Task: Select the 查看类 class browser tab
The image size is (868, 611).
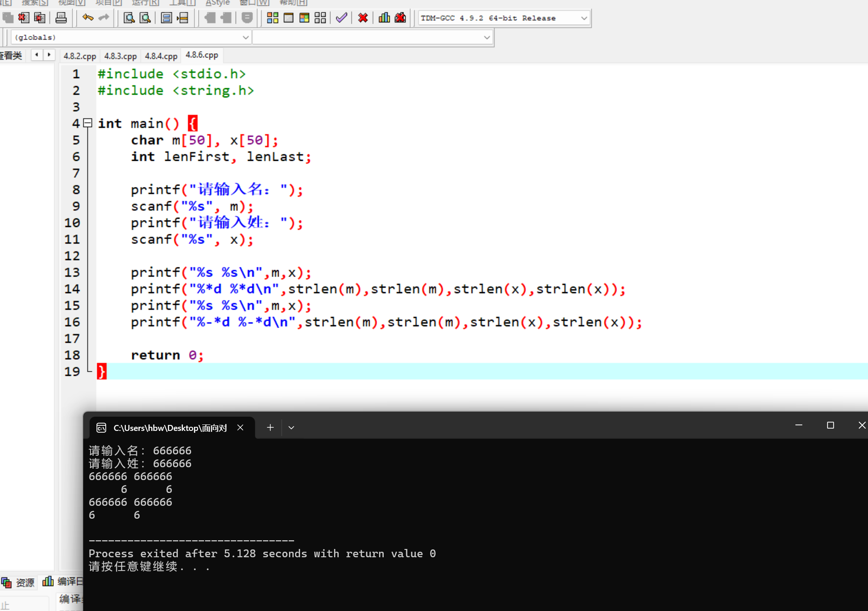Action: [x=11, y=56]
